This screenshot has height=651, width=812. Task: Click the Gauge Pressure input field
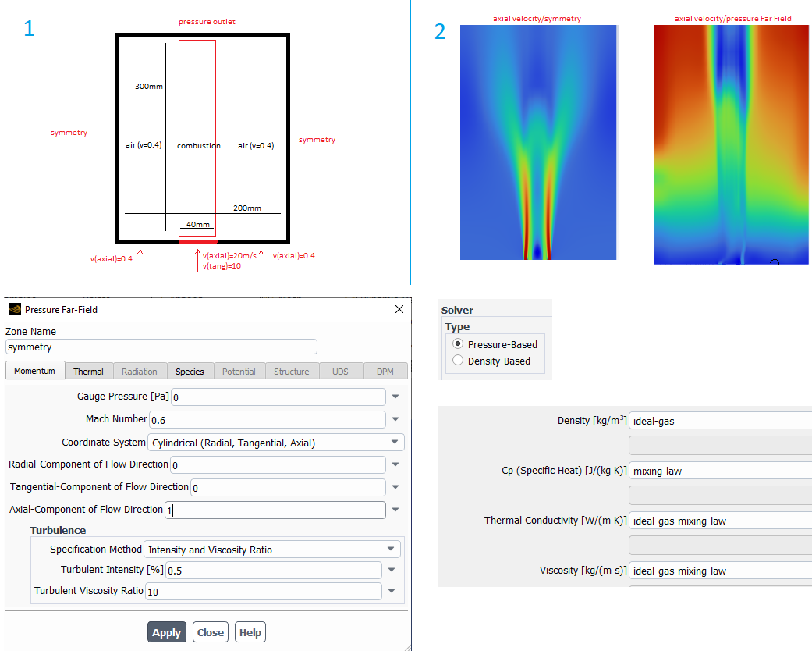(x=278, y=397)
